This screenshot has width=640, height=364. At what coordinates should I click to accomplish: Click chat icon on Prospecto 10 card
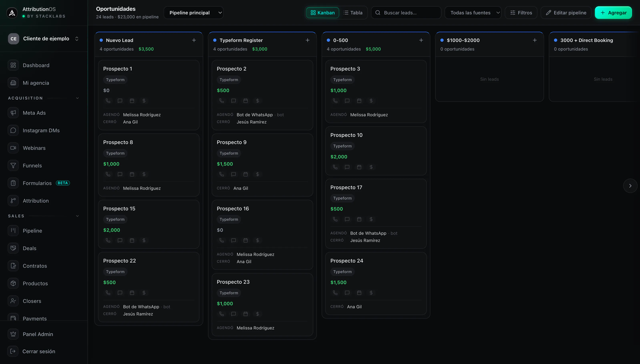pyautogui.click(x=347, y=167)
